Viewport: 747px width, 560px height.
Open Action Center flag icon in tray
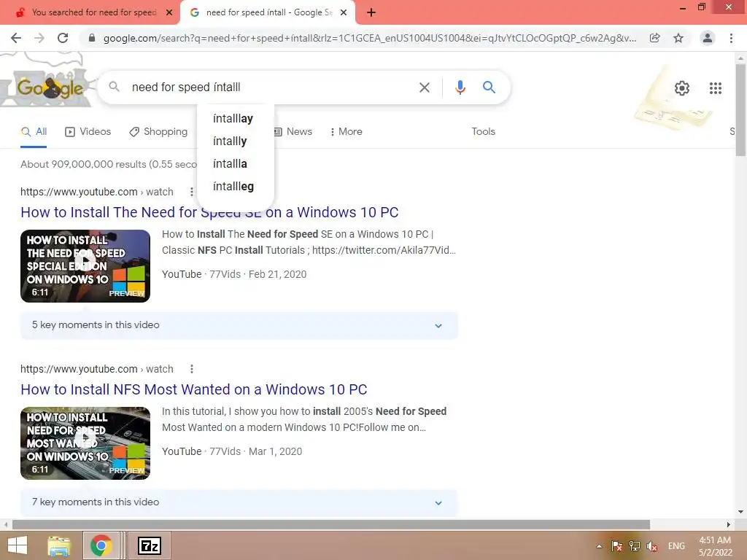click(x=616, y=546)
